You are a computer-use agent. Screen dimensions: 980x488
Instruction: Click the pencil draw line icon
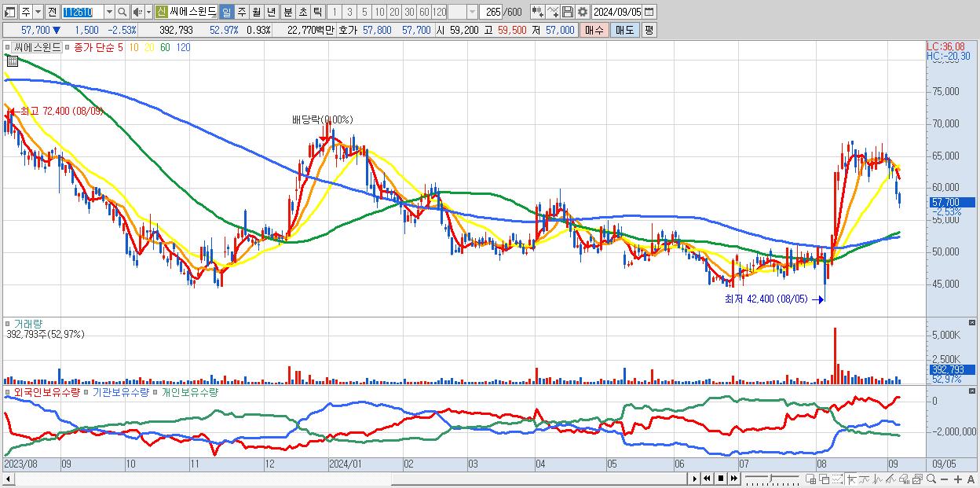coord(891,479)
